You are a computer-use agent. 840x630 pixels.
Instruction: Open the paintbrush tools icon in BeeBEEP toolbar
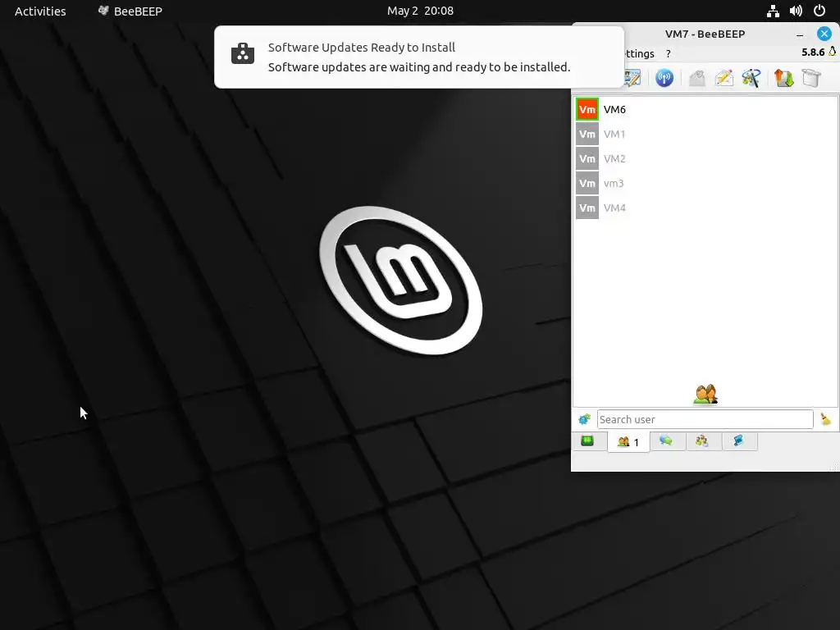751,78
